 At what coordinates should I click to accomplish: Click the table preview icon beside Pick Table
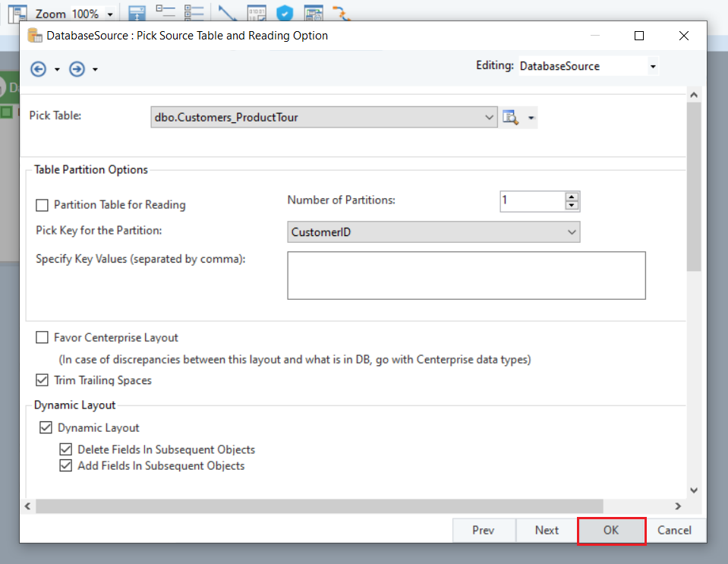tap(510, 118)
